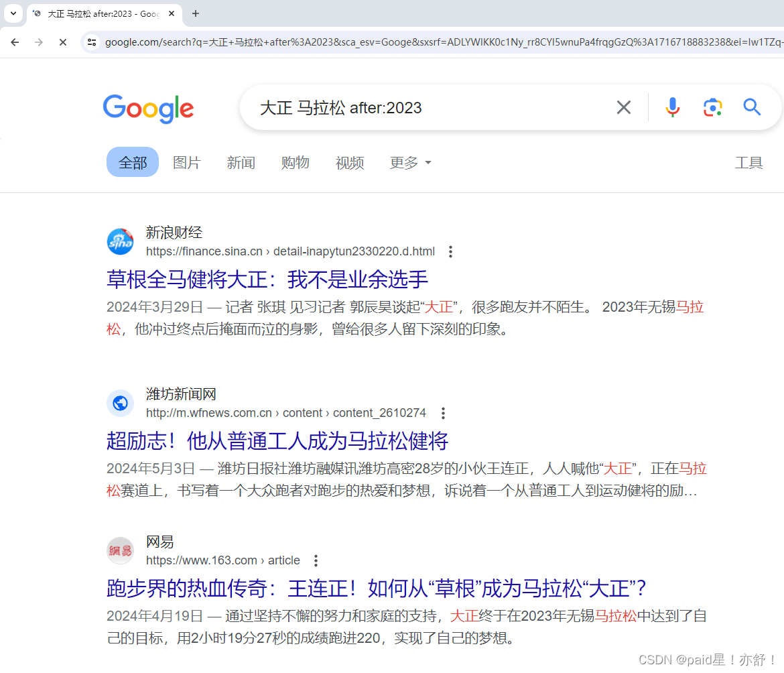This screenshot has height=673, width=784.
Task: Open result 草根全马健将大正：我不是业余选手
Action: click(267, 280)
